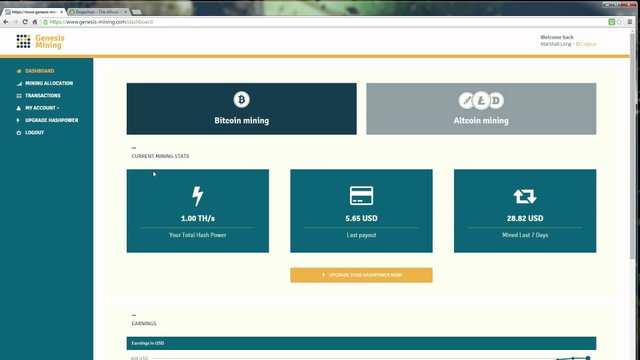Click the Genesis Mining logo
640x360 pixels.
(40, 41)
